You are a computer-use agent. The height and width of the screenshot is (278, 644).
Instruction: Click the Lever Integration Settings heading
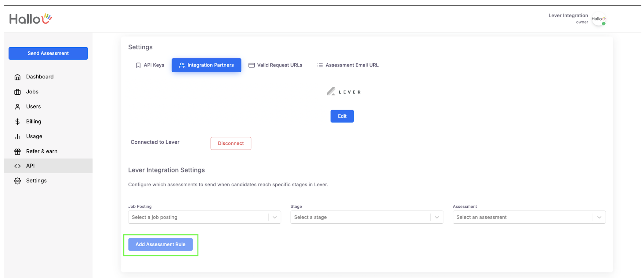pyautogui.click(x=166, y=170)
